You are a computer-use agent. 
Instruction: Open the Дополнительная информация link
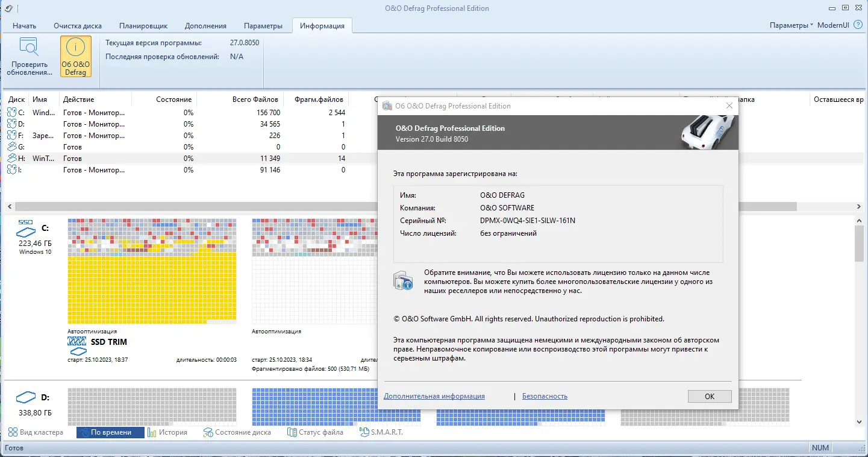(x=434, y=396)
